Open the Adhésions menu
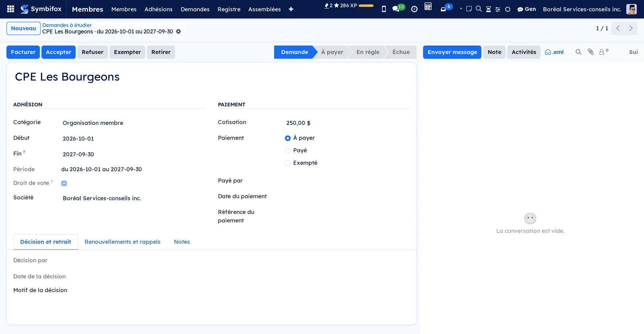Screen dimensions: 644x334 pos(159,9)
